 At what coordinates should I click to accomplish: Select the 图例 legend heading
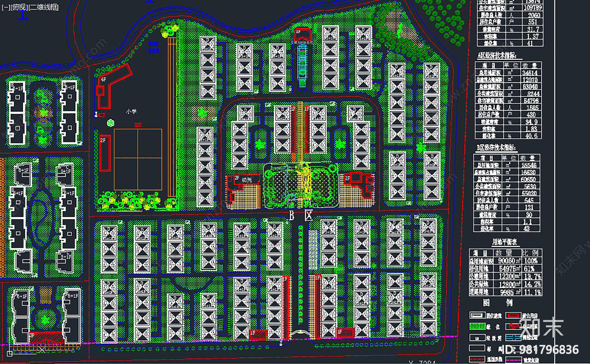point(497,303)
